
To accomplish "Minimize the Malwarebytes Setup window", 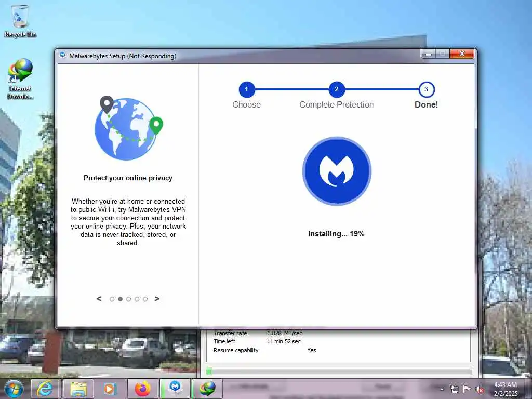I will [429, 54].
